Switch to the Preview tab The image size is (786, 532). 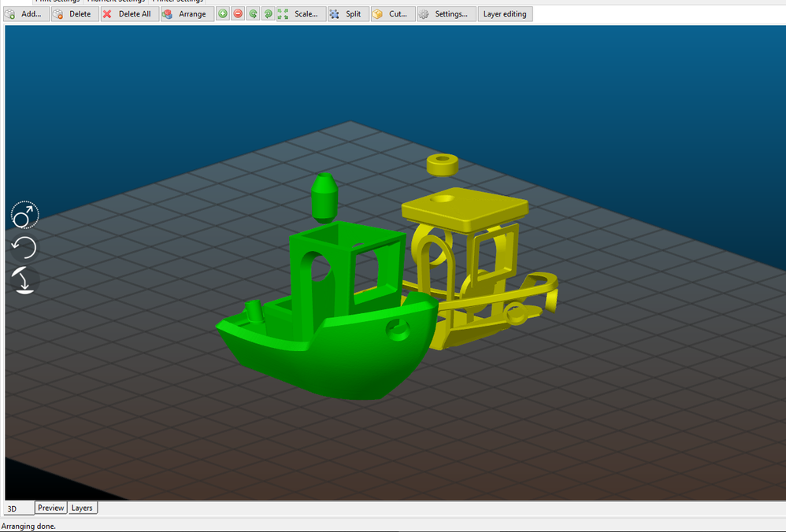(51, 508)
